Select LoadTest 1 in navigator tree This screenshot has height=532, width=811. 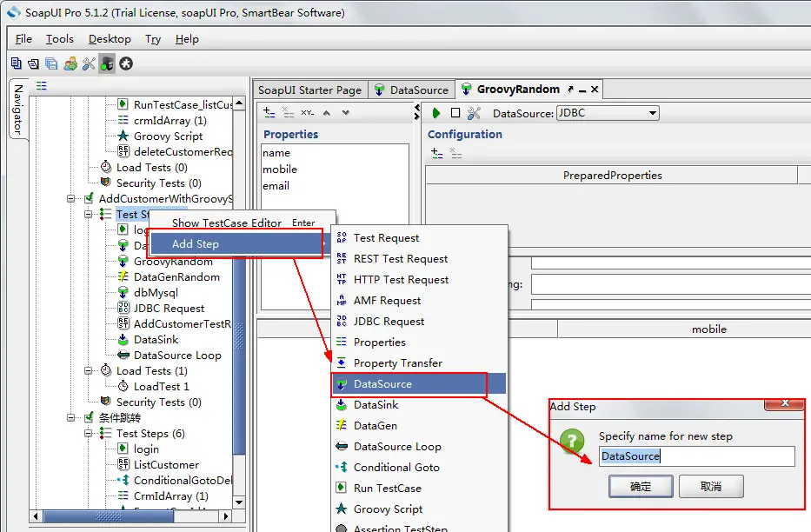click(162, 387)
